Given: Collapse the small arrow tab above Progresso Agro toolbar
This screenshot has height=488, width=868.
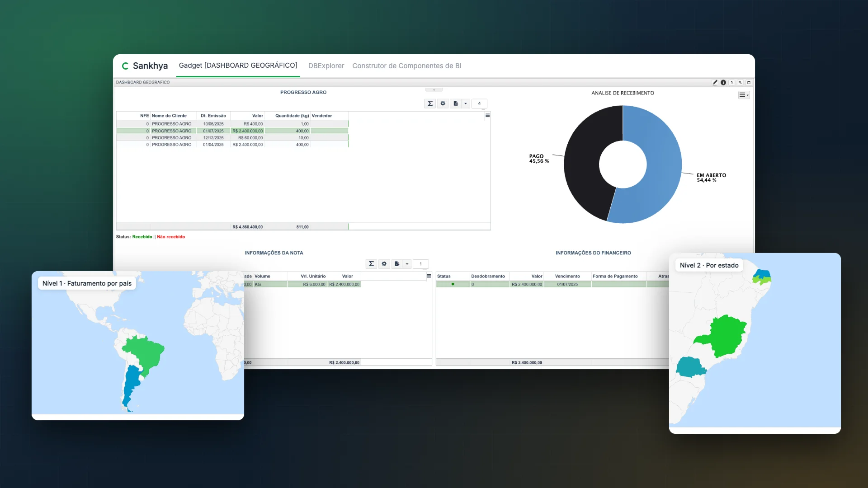Looking at the screenshot, I should tap(434, 90).
